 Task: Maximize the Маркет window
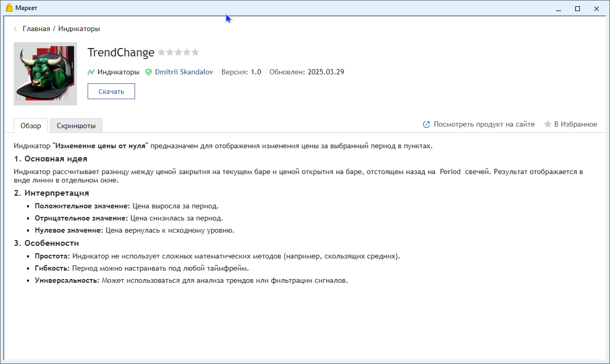click(578, 8)
